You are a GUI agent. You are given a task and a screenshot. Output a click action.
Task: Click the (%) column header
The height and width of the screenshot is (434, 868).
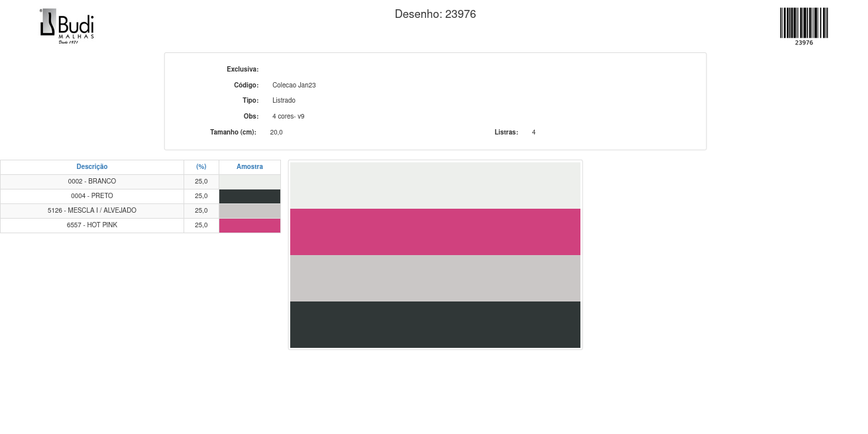201,167
